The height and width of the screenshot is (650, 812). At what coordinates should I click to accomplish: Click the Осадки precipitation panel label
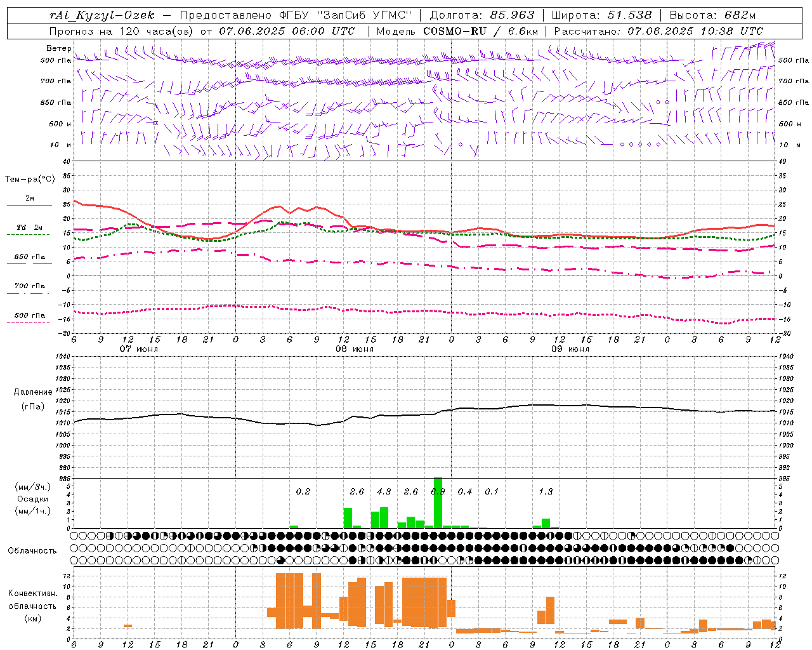coord(32,499)
